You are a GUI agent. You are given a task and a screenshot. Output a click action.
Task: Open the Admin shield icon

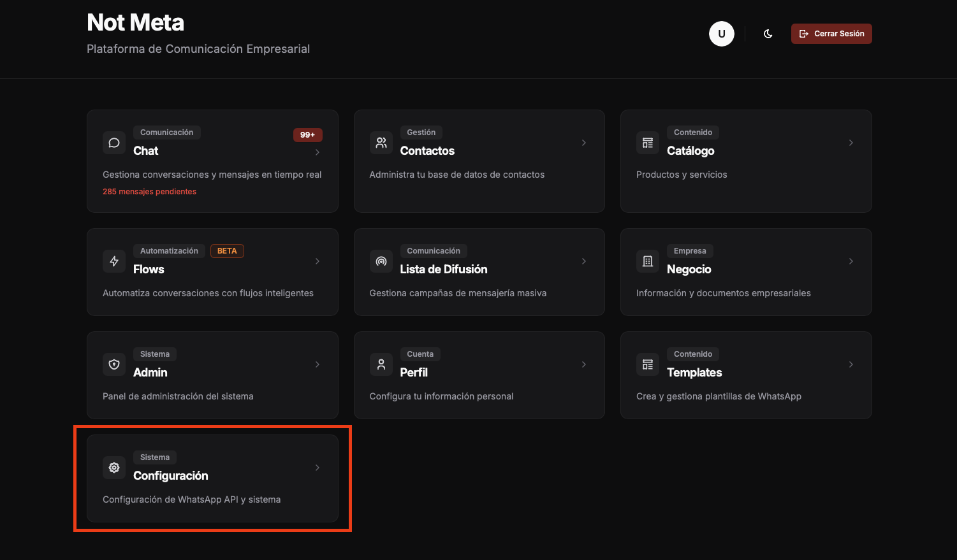tap(114, 364)
